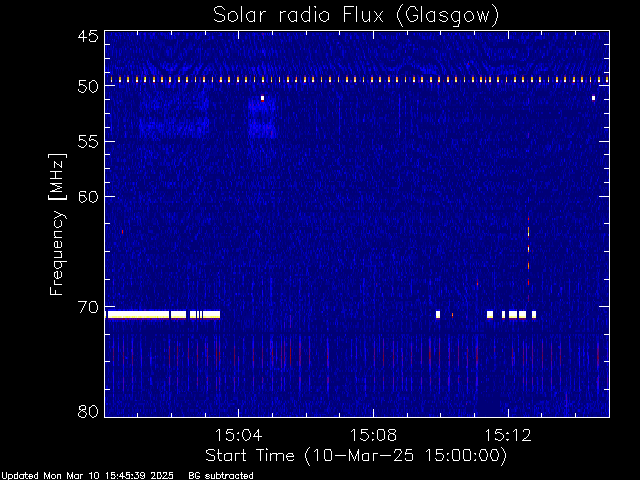Image resolution: width=640 pixels, height=480 pixels.
Task: Click the 15:04 time tick label
Action: point(238,435)
